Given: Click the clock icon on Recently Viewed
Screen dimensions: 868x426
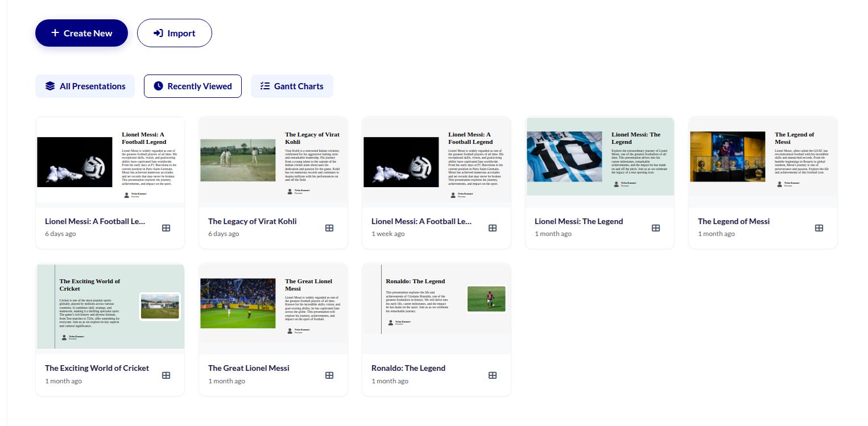Looking at the screenshot, I should (158, 86).
